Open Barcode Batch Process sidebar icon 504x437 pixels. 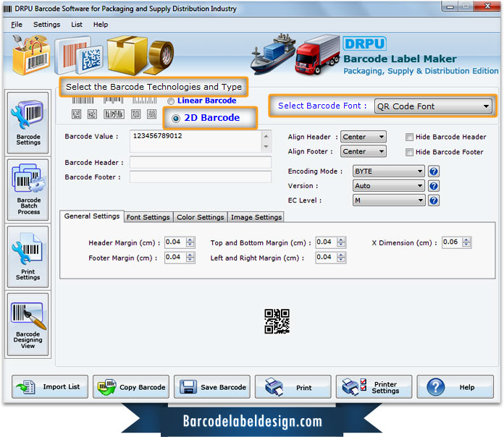pyautogui.click(x=28, y=190)
